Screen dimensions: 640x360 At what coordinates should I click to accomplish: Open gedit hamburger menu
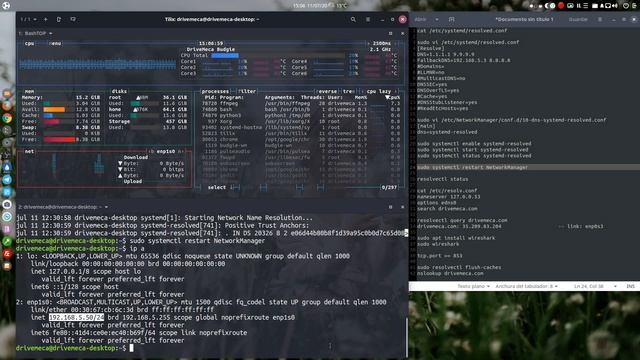[x=600, y=19]
